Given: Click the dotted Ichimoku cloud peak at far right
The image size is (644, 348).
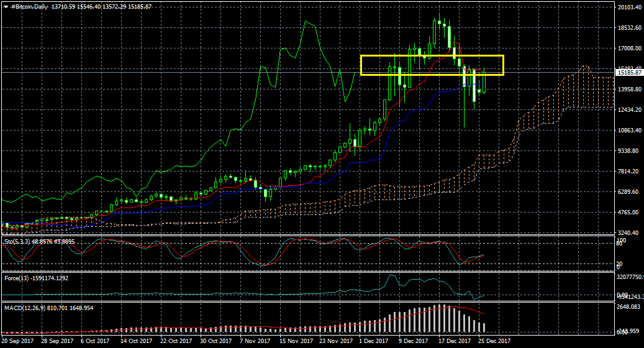Looking at the screenshot, I should click(584, 66).
